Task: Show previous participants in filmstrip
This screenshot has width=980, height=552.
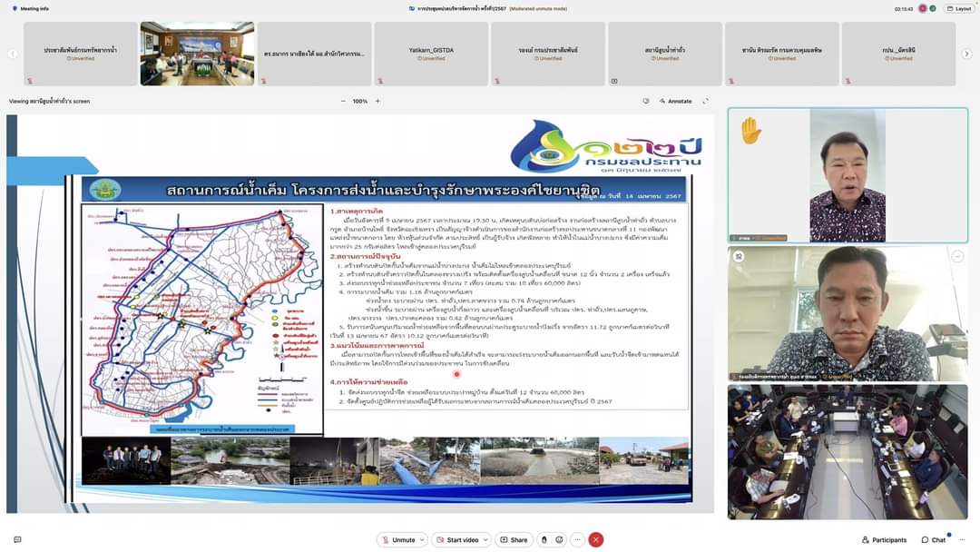Action: (x=13, y=54)
